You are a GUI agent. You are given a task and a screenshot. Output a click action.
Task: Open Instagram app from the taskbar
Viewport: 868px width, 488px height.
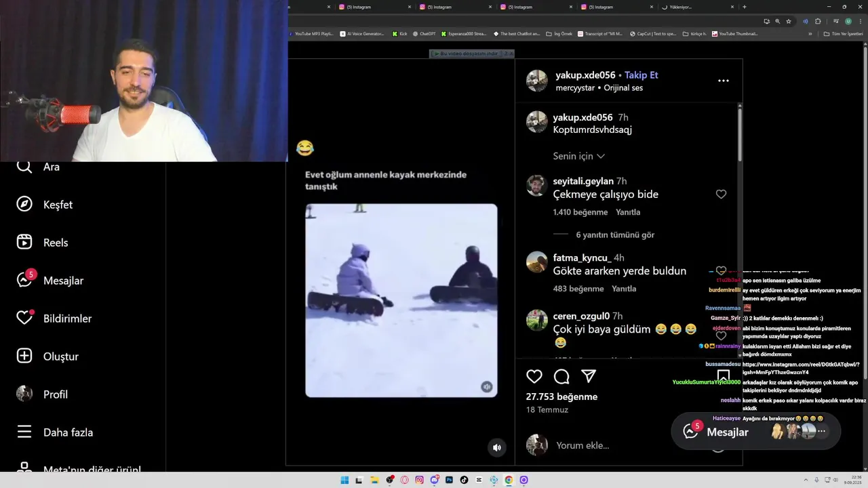(419, 480)
